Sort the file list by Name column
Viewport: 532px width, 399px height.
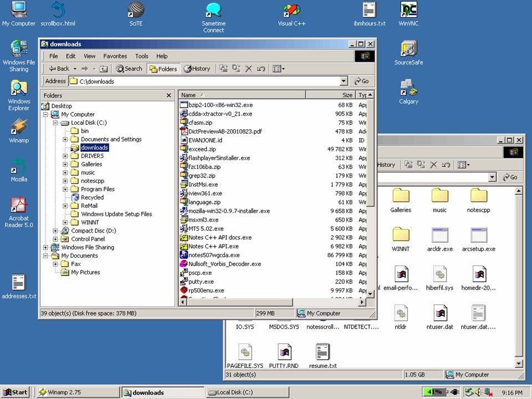[x=242, y=95]
